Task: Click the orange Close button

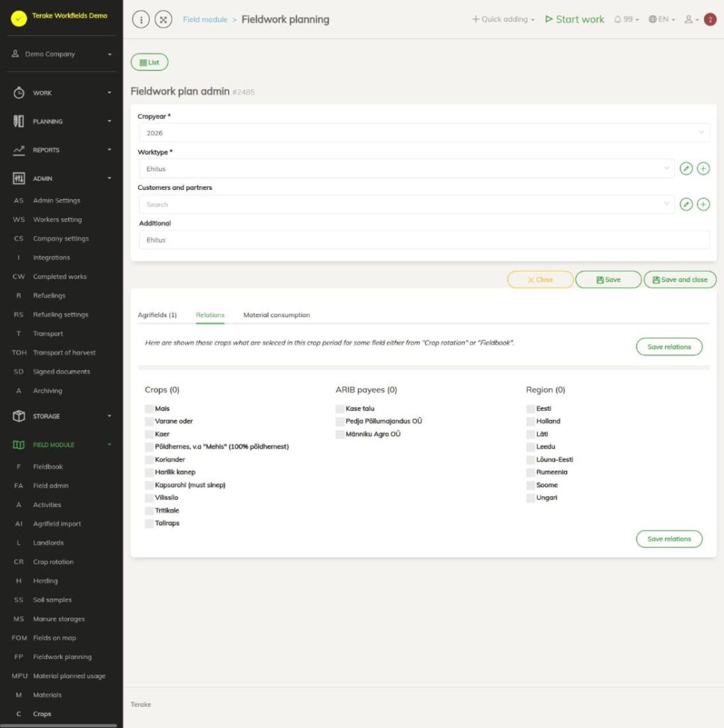Action: [x=540, y=279]
